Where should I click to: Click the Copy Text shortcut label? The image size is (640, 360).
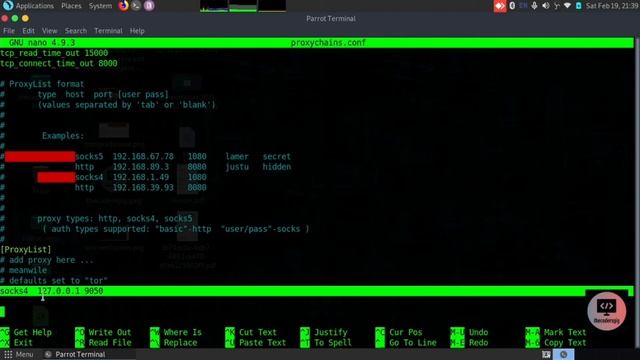coord(564,342)
